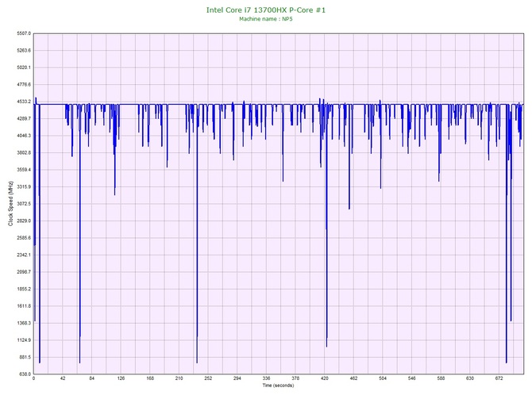Click the Machine name : NP5 subtitle
Viewport: 532px width, 399px height.
(x=266, y=19)
